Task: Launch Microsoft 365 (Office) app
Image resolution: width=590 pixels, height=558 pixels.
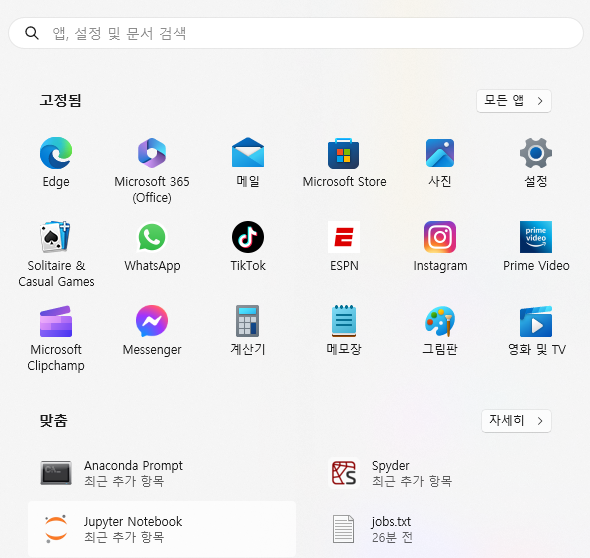Action: click(152, 153)
